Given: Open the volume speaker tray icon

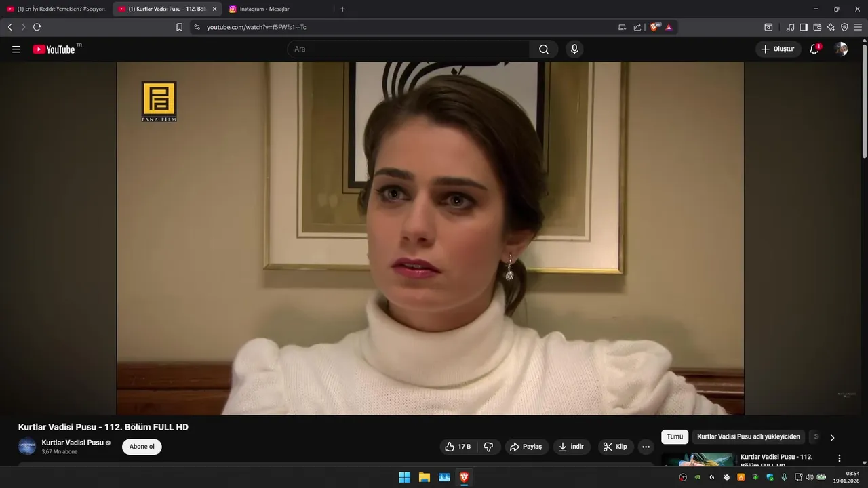Looking at the screenshot, I should 810,477.
